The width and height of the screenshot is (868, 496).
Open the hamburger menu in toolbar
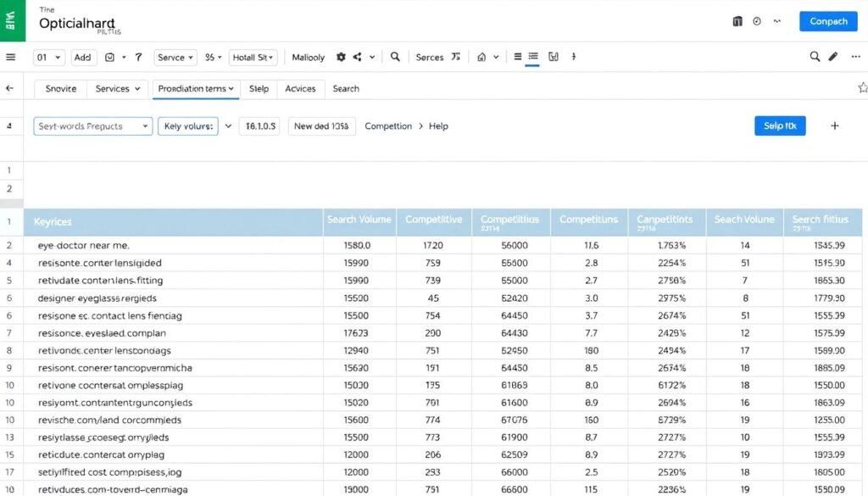click(10, 57)
